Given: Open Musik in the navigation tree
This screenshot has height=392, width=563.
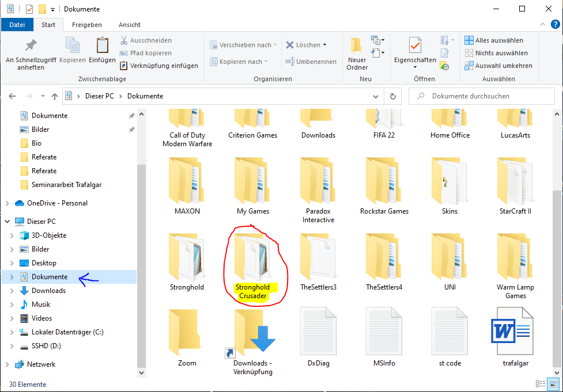Looking at the screenshot, I should [41, 305].
